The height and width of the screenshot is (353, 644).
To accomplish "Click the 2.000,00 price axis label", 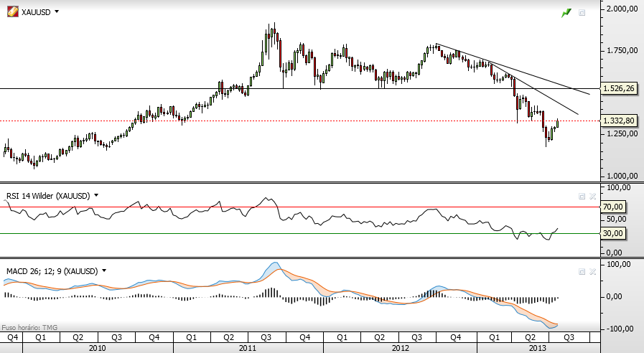I will point(622,9).
